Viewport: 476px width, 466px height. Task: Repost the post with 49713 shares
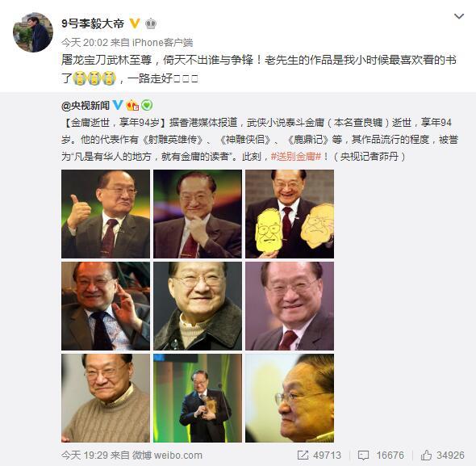pos(319,455)
